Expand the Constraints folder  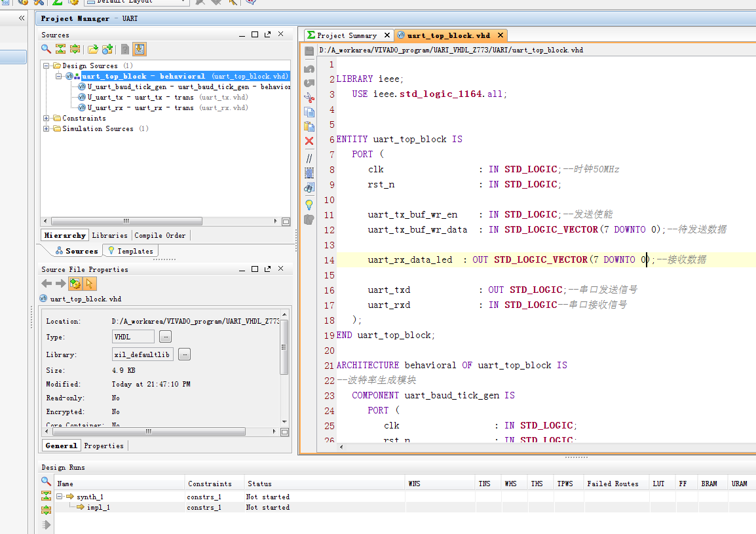click(x=47, y=118)
